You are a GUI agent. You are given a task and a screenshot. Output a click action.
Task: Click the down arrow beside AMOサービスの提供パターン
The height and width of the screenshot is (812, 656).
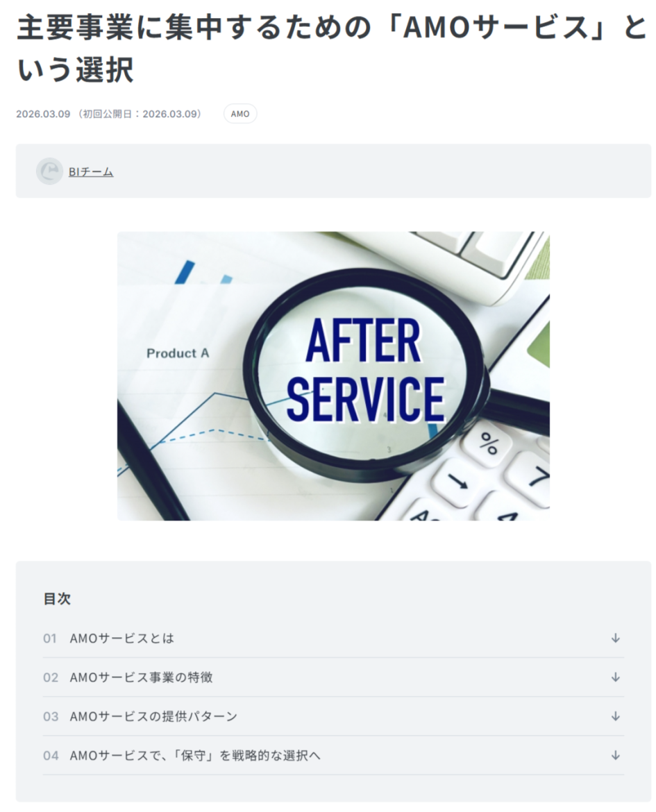point(615,716)
